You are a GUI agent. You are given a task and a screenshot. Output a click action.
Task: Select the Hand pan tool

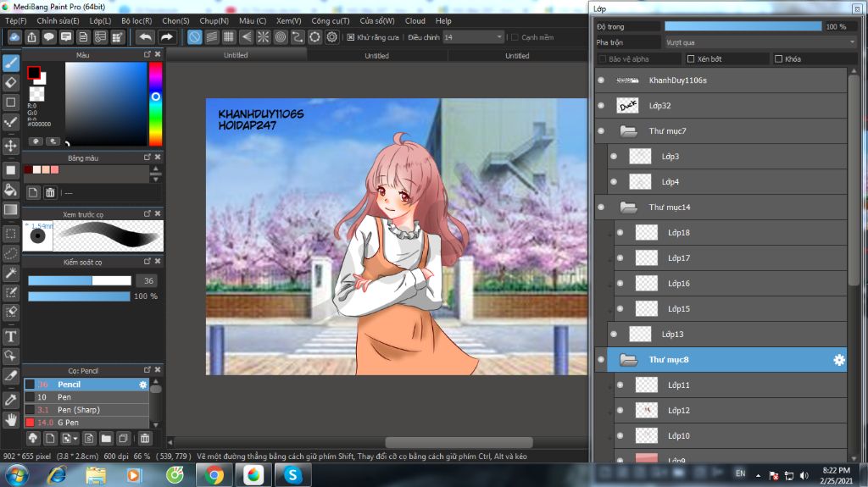click(x=10, y=419)
